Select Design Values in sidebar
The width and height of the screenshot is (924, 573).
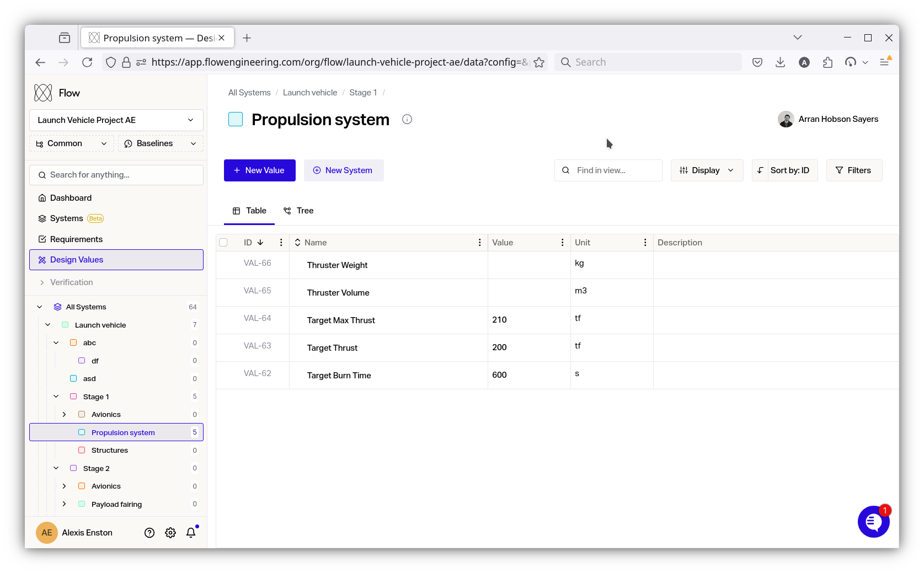click(x=116, y=260)
